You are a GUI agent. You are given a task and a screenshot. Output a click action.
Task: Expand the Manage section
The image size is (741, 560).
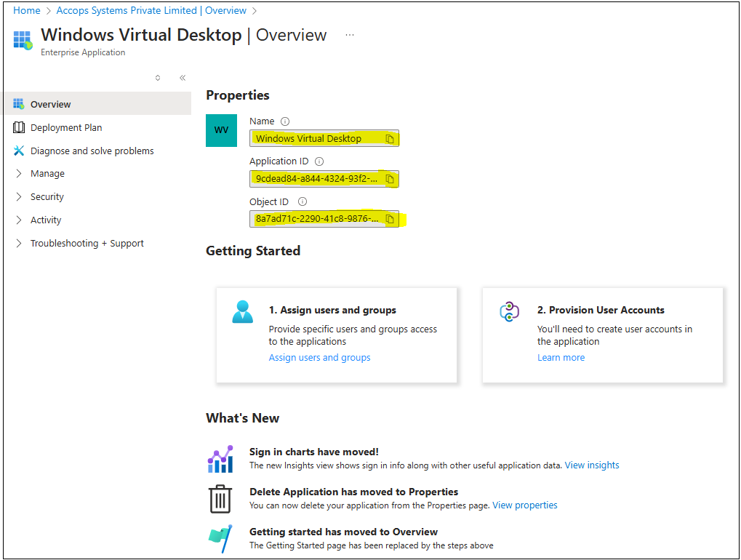click(47, 174)
